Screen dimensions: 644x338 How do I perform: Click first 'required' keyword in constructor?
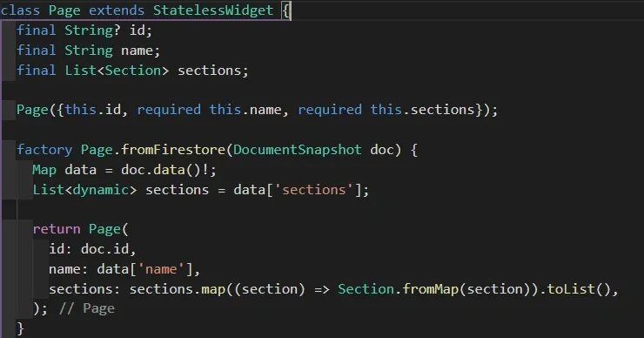169,110
